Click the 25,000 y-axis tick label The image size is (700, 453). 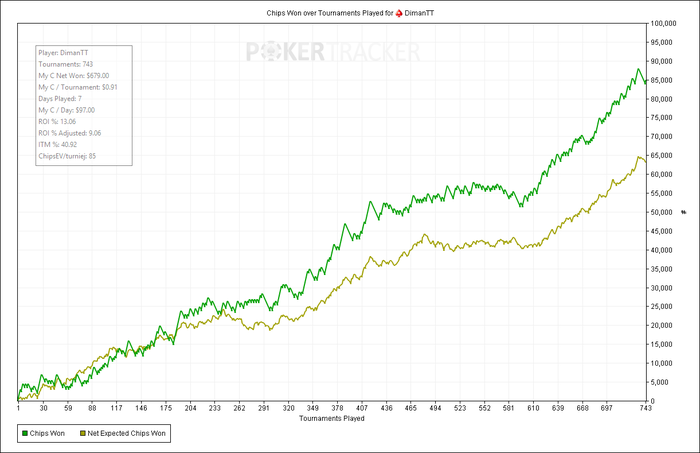pyautogui.click(x=662, y=307)
